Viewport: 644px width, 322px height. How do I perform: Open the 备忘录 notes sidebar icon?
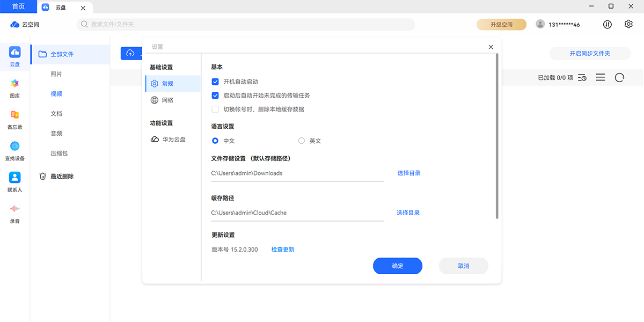[x=15, y=115]
